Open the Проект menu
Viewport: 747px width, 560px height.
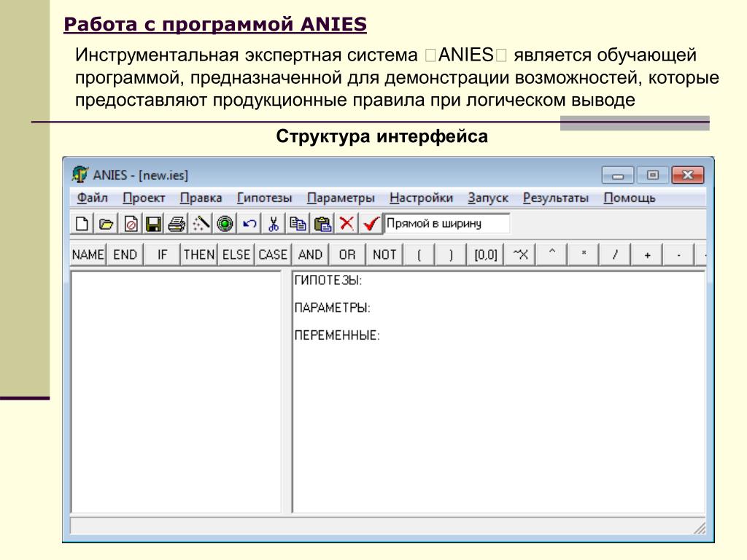144,198
